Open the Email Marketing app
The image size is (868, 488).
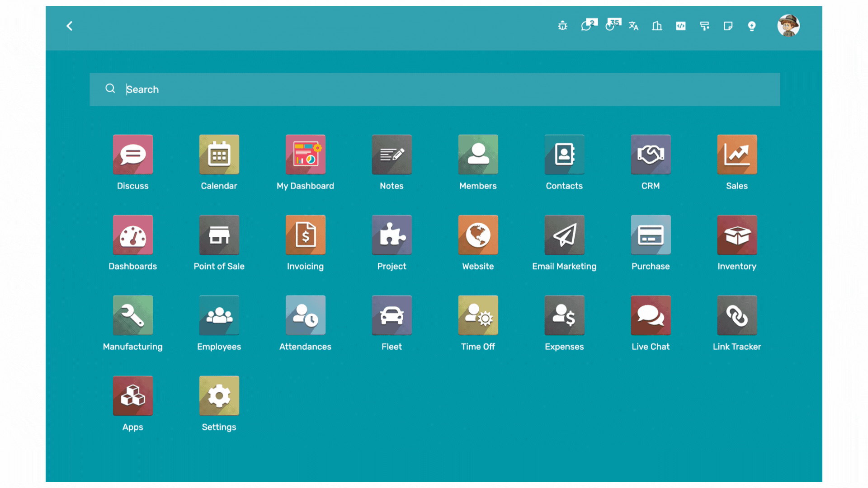pos(564,235)
